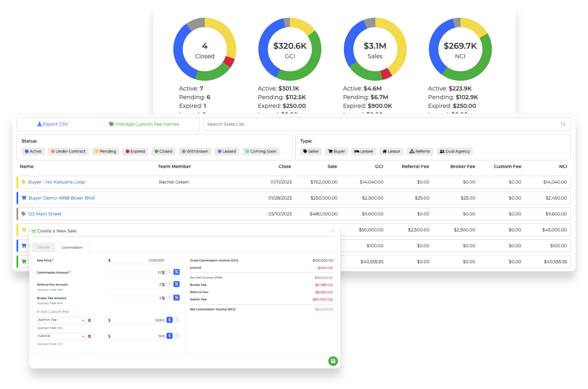Image resolution: width=588 pixels, height=389 pixels.
Task: Open Manage Custom Fee Names
Action: (x=144, y=124)
